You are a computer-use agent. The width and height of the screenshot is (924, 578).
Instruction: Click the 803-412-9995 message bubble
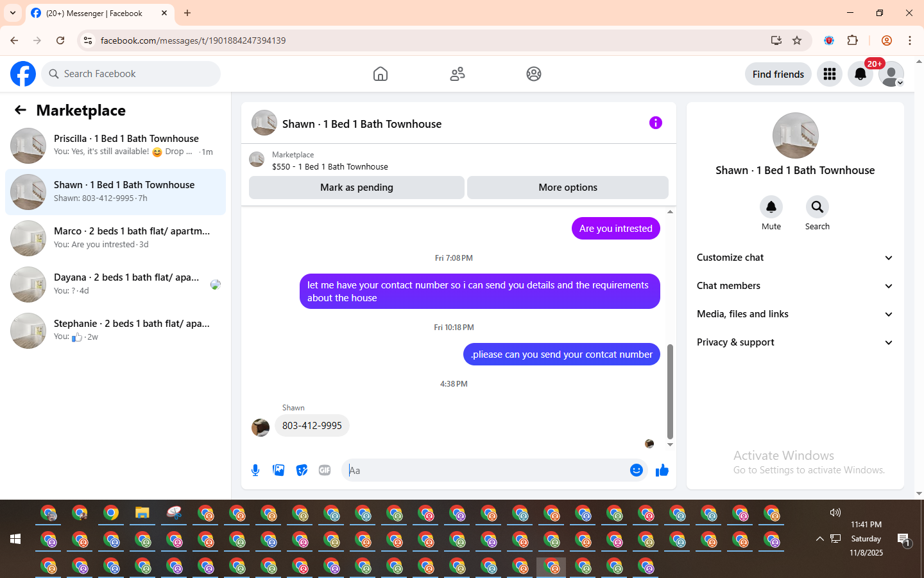312,426
